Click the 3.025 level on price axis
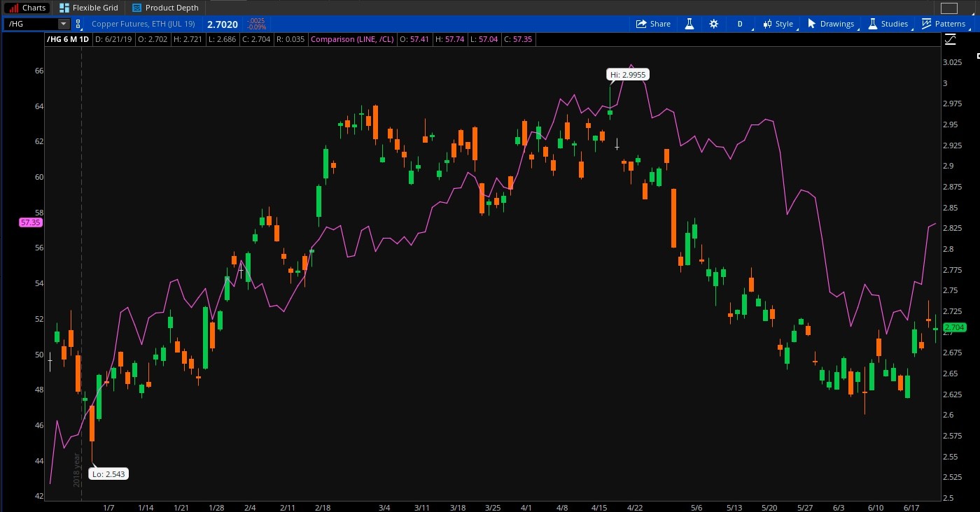 (x=952, y=62)
